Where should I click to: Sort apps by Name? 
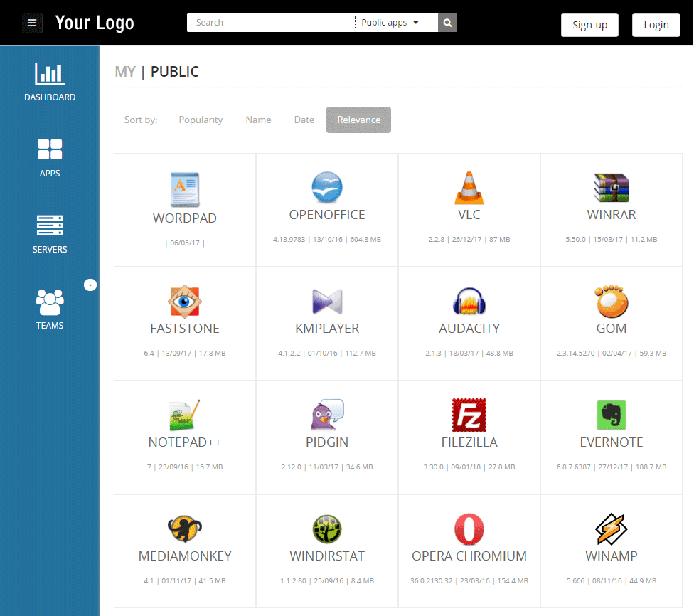[x=259, y=120]
